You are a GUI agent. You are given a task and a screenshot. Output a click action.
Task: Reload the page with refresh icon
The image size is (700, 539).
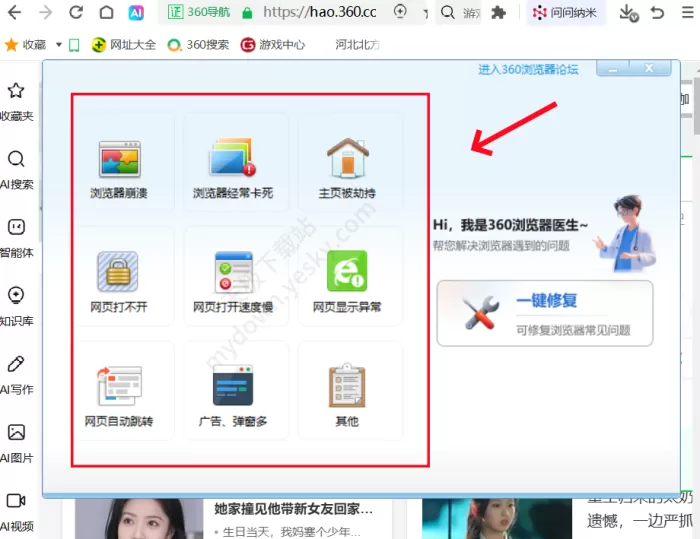point(76,12)
